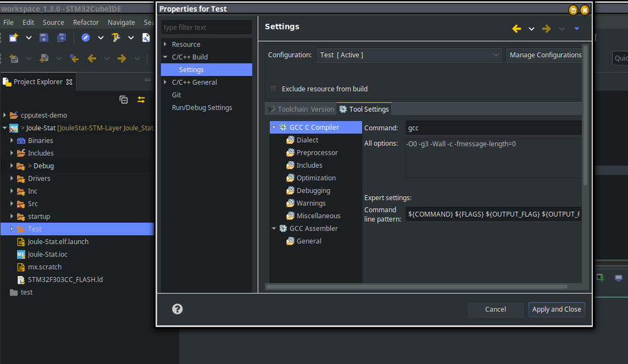628x364 pixels.
Task: Click the Build hammer toolbar icon
Action: (116, 38)
